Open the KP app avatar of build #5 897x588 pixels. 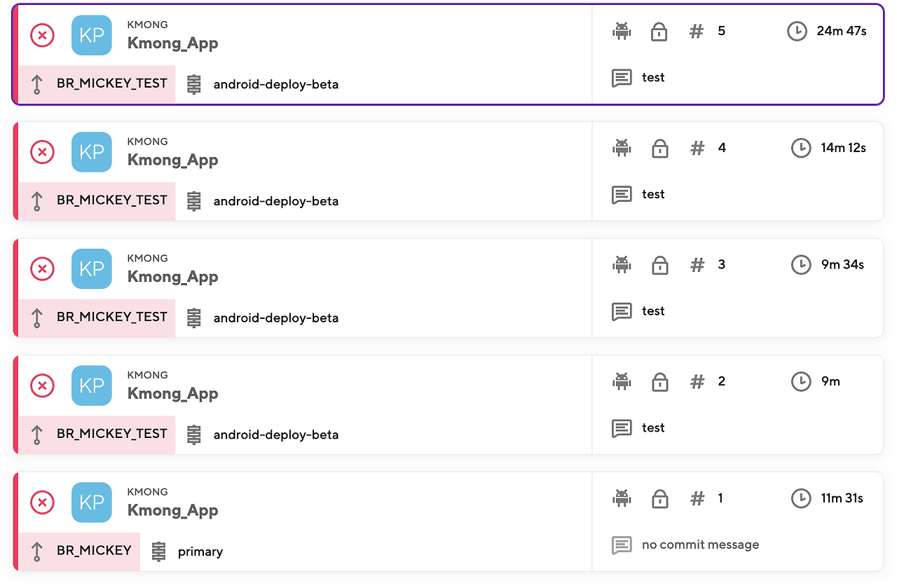[x=92, y=35]
